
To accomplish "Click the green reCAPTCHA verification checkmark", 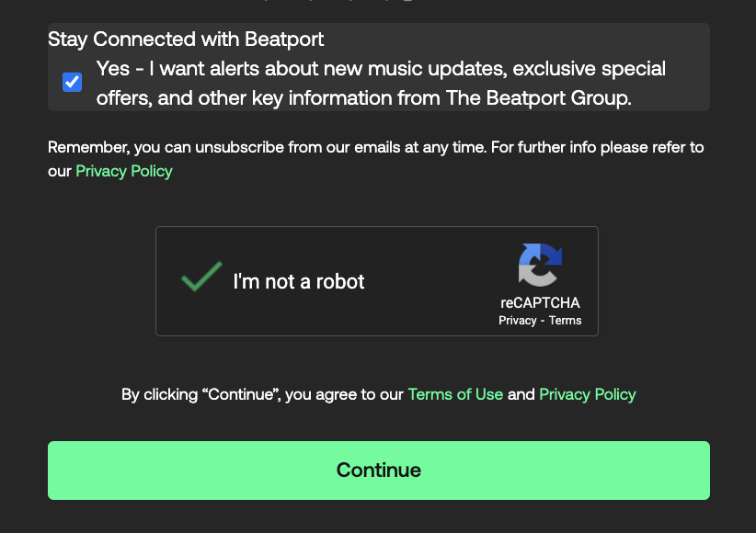I will click(201, 277).
